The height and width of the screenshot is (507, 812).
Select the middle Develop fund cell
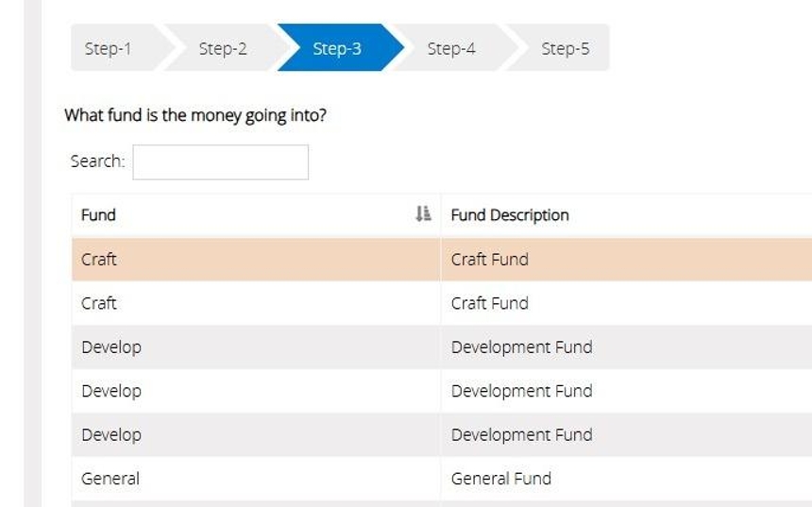(x=111, y=391)
